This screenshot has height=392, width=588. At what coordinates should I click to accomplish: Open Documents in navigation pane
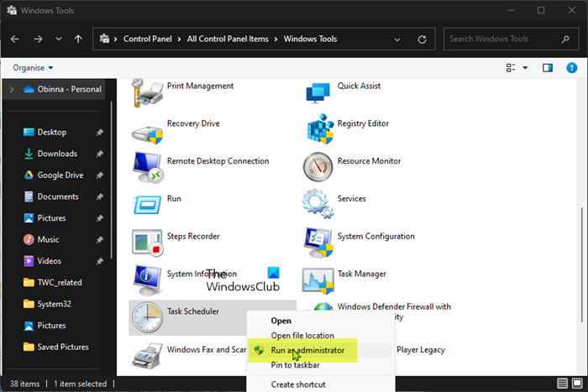click(58, 196)
